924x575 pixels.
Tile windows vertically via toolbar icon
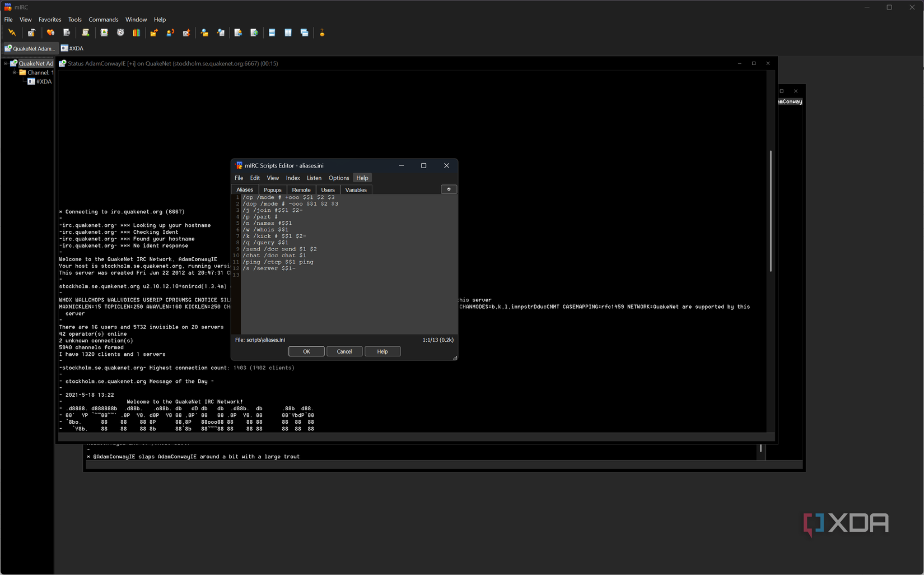pyautogui.click(x=288, y=33)
